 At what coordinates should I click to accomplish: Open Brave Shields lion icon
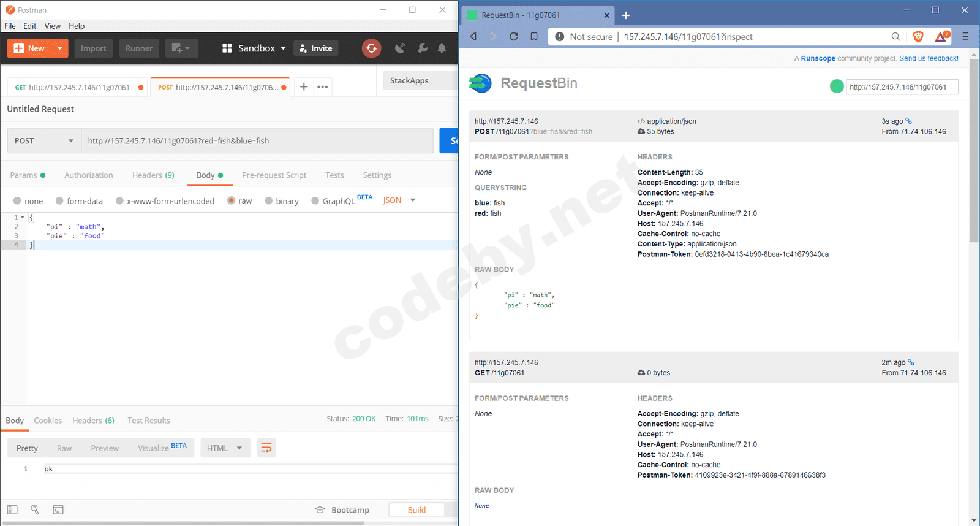pos(918,37)
